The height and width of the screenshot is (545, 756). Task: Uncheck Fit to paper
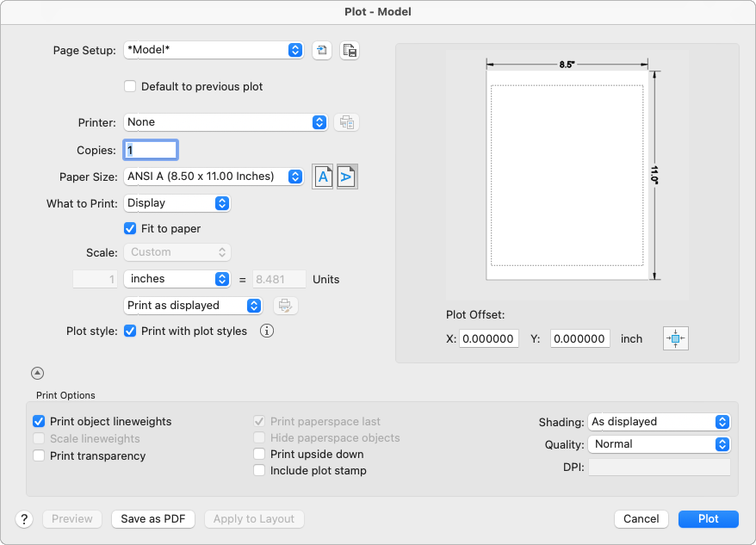click(x=130, y=229)
